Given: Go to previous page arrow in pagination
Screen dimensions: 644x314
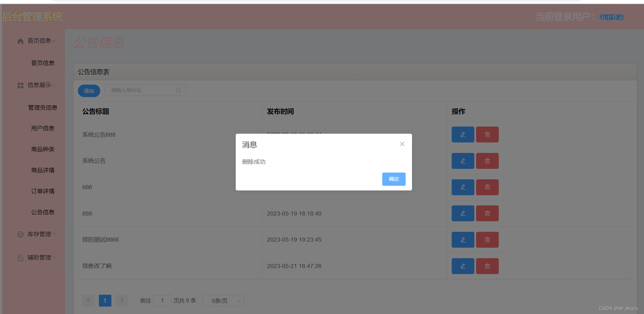Looking at the screenshot, I should 88,300.
